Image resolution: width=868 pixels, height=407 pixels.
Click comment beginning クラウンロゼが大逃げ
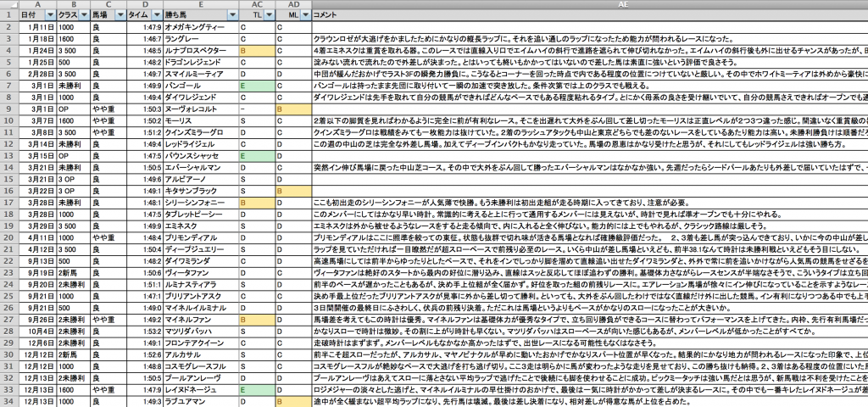coord(590,39)
